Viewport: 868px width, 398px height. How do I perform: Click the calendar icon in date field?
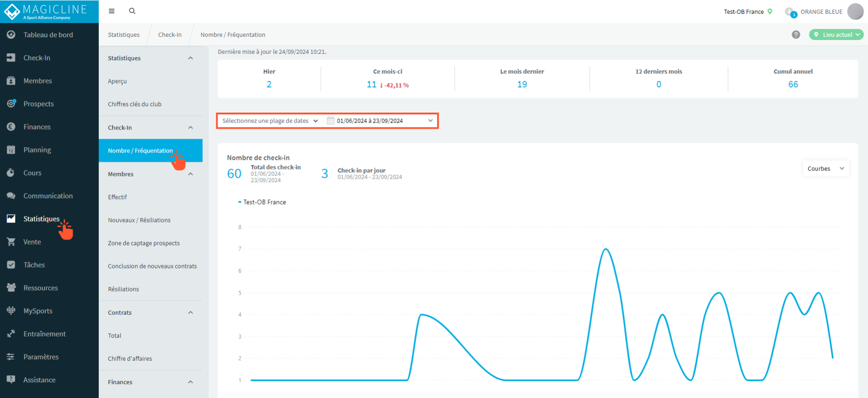[x=330, y=120]
